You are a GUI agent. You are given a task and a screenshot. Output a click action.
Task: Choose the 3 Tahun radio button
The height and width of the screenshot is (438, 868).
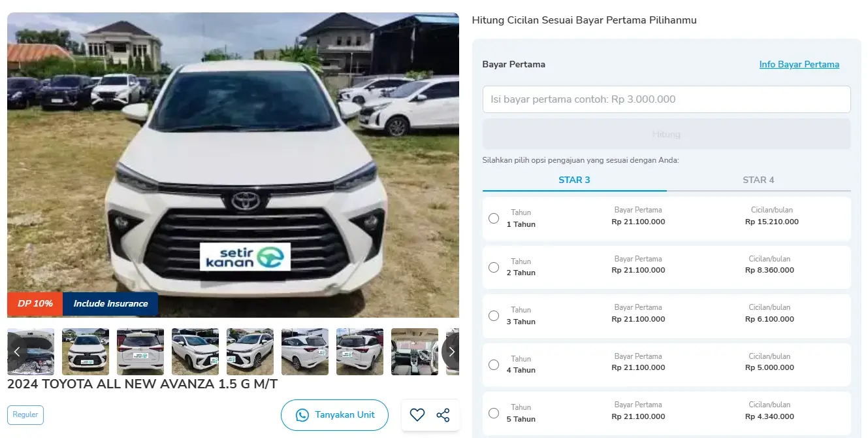click(x=494, y=316)
